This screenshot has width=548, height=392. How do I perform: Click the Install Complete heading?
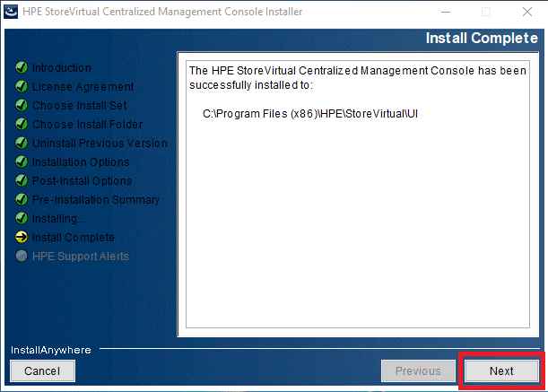pyautogui.click(x=482, y=38)
